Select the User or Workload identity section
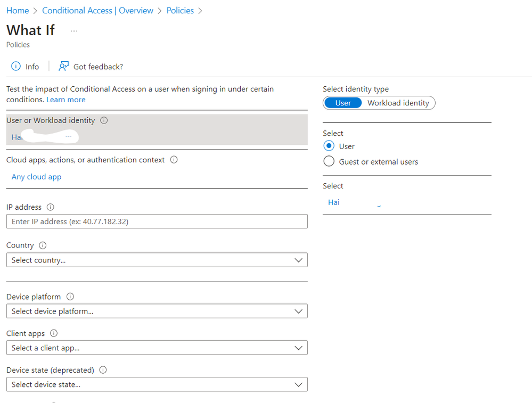The height and width of the screenshot is (403, 532). (157, 129)
